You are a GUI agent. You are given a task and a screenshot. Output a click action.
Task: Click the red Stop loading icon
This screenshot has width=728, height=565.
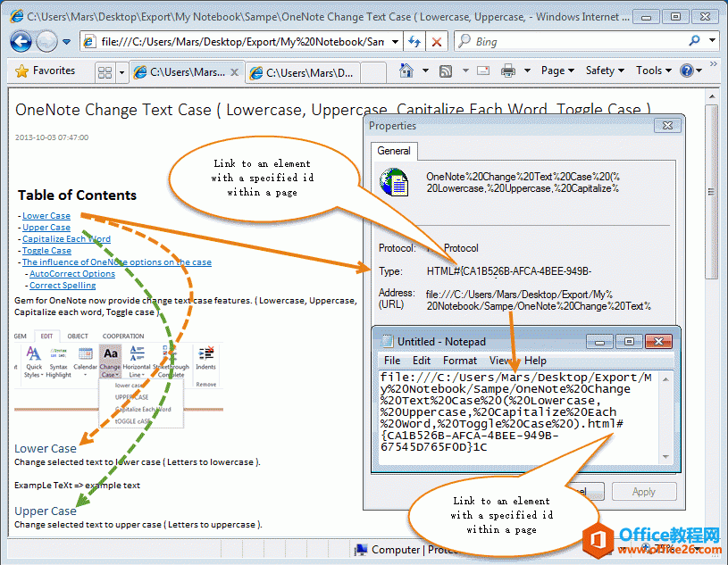click(x=437, y=41)
